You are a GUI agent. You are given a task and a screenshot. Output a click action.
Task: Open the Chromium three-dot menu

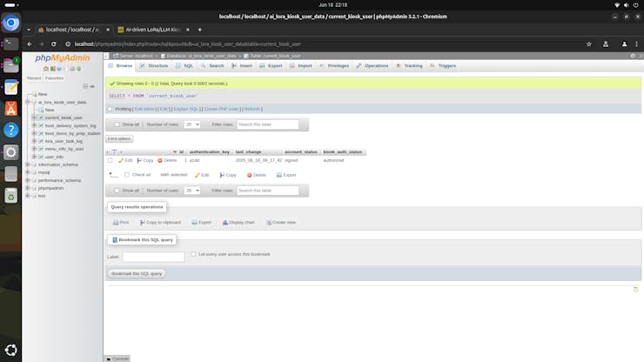pos(637,44)
